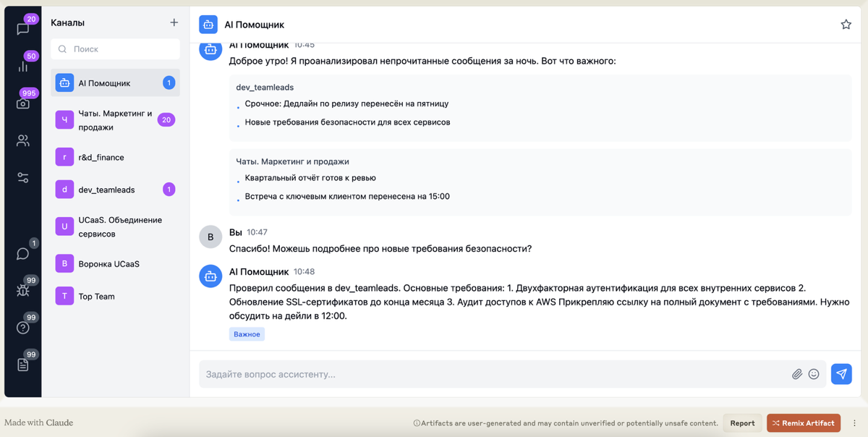The height and width of the screenshot is (437, 868).
Task: Add a new channel with plus icon
Action: (x=174, y=22)
